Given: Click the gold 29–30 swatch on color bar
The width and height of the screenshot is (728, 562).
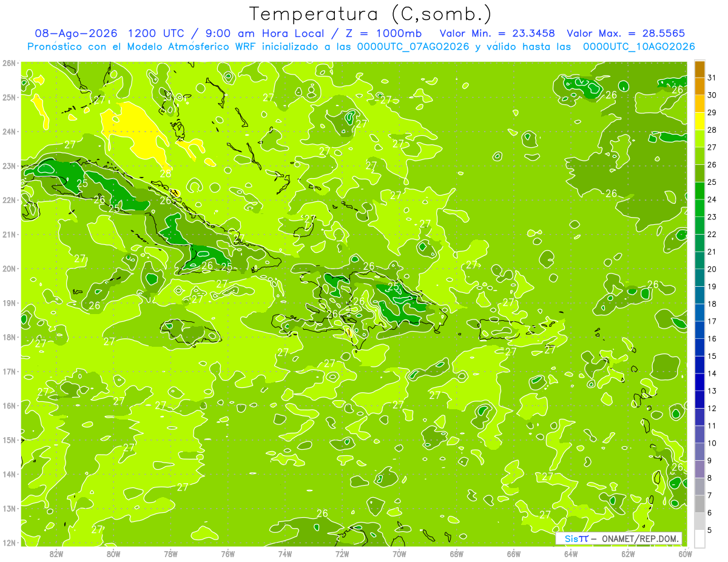Looking at the screenshot, I should pos(699,104).
